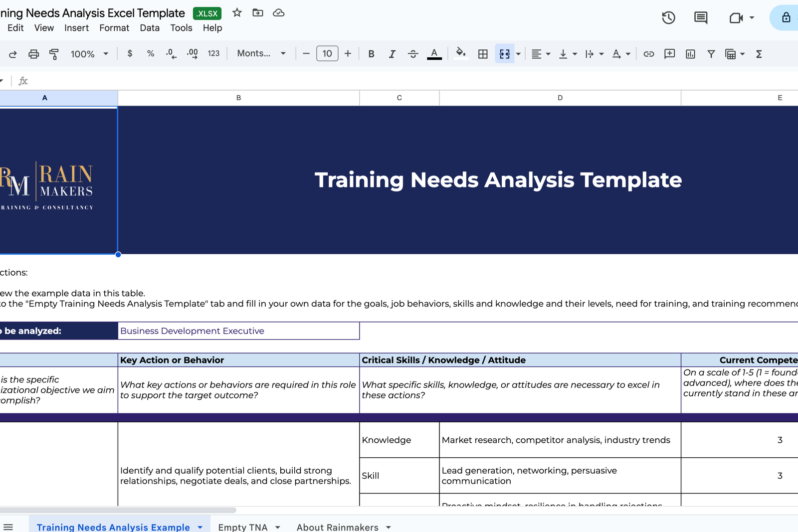Image resolution: width=798 pixels, height=532 pixels.
Task: Insert a chart
Action: pyautogui.click(x=690, y=54)
